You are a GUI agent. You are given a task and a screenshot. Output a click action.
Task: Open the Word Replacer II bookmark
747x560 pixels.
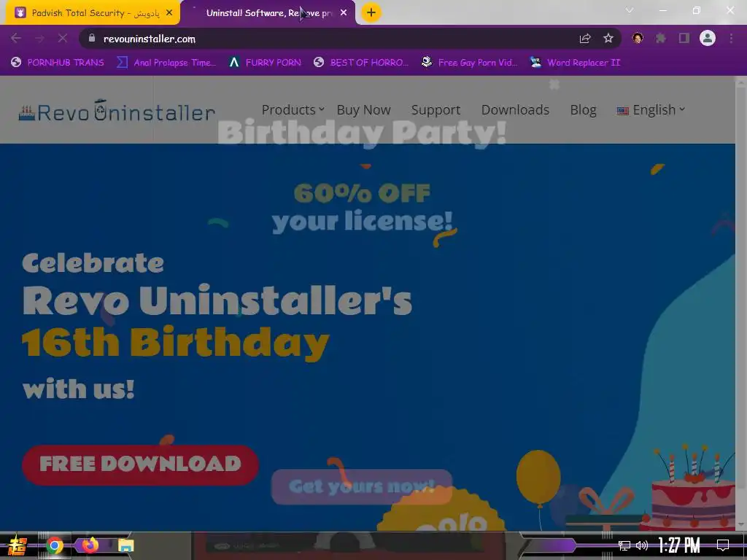coord(575,63)
